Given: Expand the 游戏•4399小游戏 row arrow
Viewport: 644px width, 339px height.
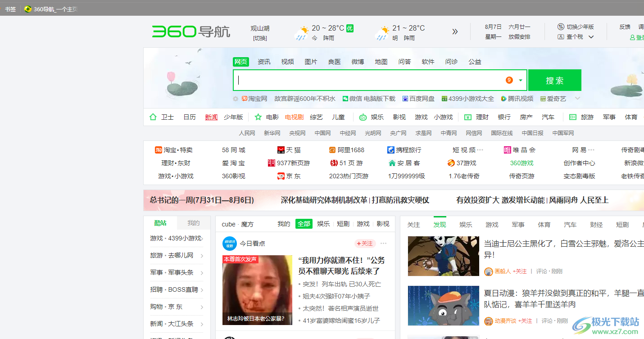Looking at the screenshot, I should 202,239.
